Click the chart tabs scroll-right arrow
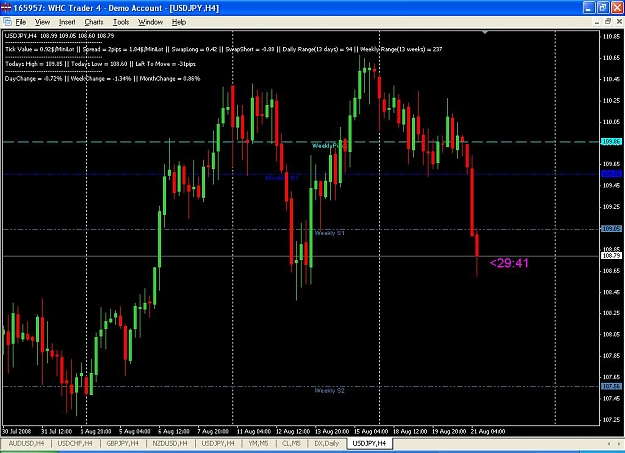The height and width of the screenshot is (453, 625). (618, 443)
